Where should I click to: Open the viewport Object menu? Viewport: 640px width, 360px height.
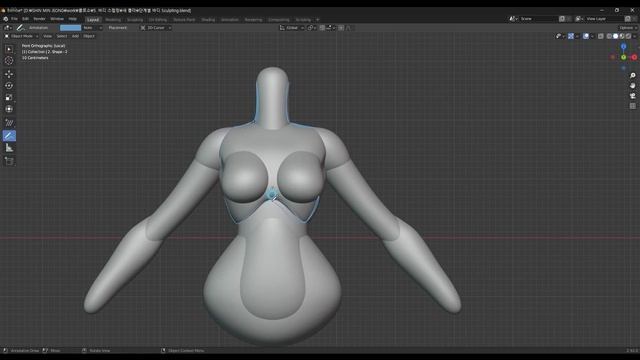pyautogui.click(x=89, y=36)
